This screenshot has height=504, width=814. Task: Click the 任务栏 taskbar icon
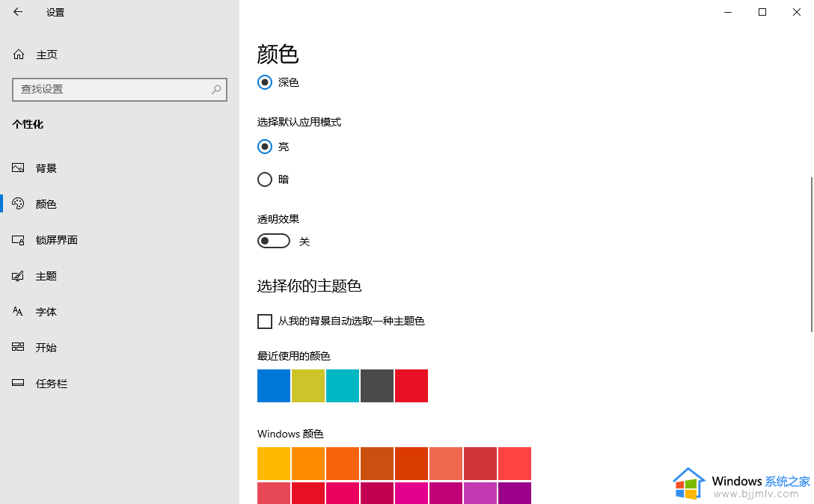[x=18, y=383]
